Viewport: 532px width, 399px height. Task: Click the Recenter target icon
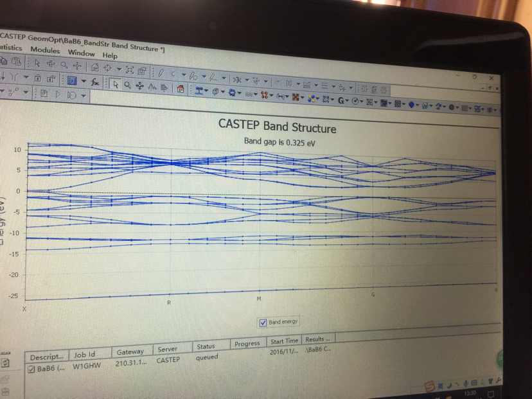click(x=107, y=68)
